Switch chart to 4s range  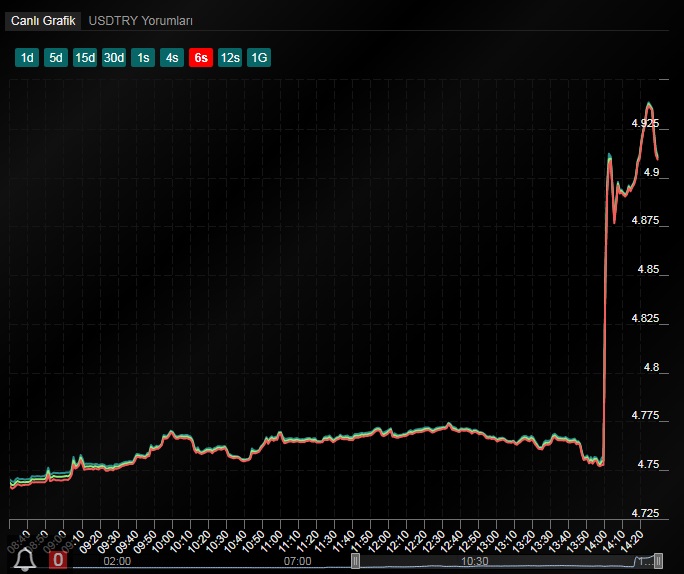(172, 58)
